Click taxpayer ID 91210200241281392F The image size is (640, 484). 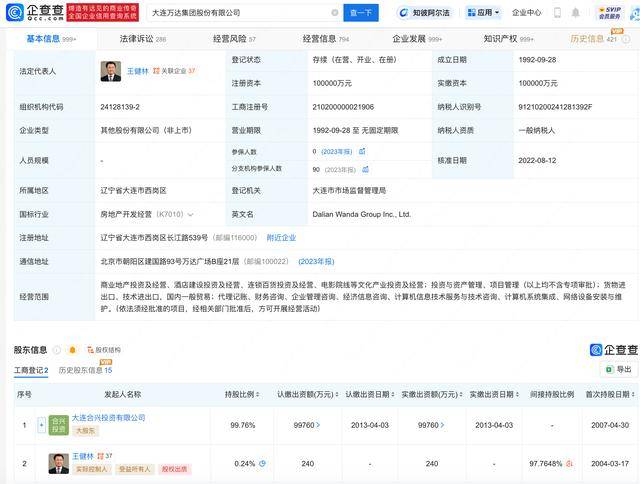coord(555,107)
